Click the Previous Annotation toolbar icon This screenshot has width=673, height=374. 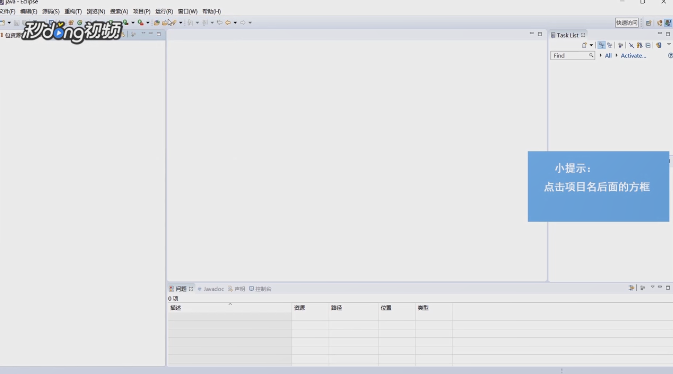pyautogui.click(x=205, y=23)
